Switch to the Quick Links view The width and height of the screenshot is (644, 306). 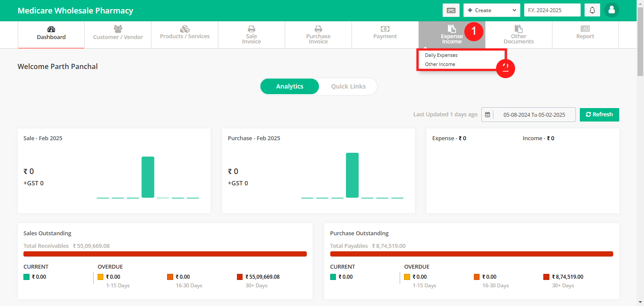pyautogui.click(x=348, y=86)
